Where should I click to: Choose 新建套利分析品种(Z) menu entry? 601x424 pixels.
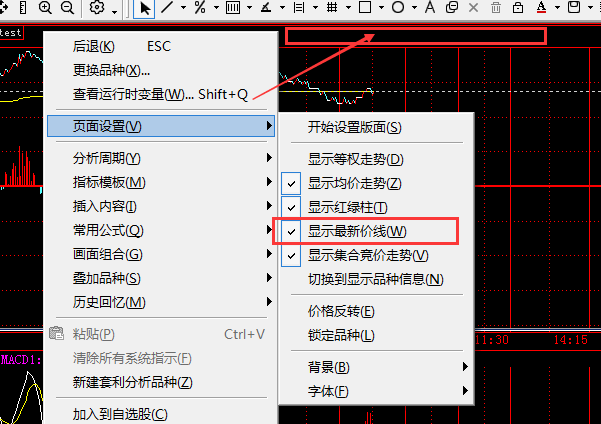coord(161,382)
